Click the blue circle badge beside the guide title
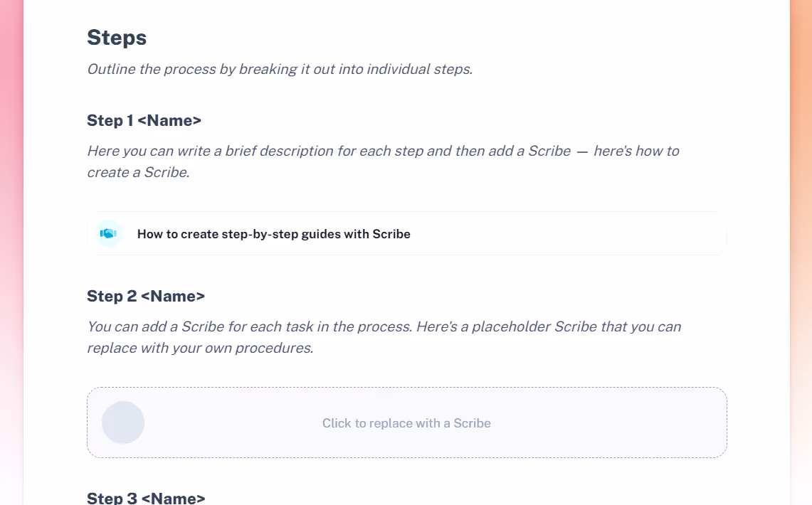 109,233
